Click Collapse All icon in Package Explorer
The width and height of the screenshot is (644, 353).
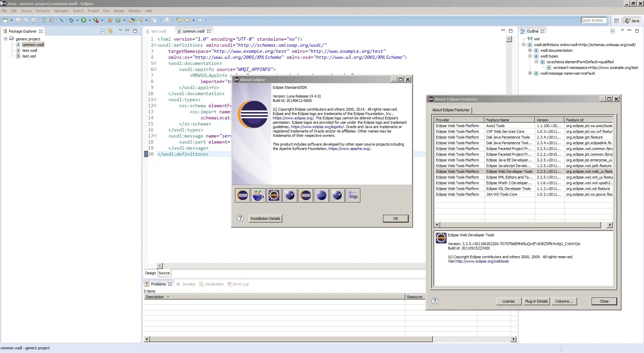(x=103, y=31)
